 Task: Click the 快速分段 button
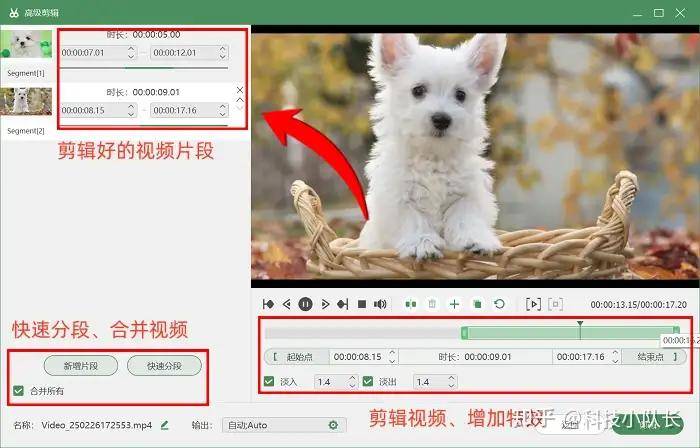coord(164,366)
